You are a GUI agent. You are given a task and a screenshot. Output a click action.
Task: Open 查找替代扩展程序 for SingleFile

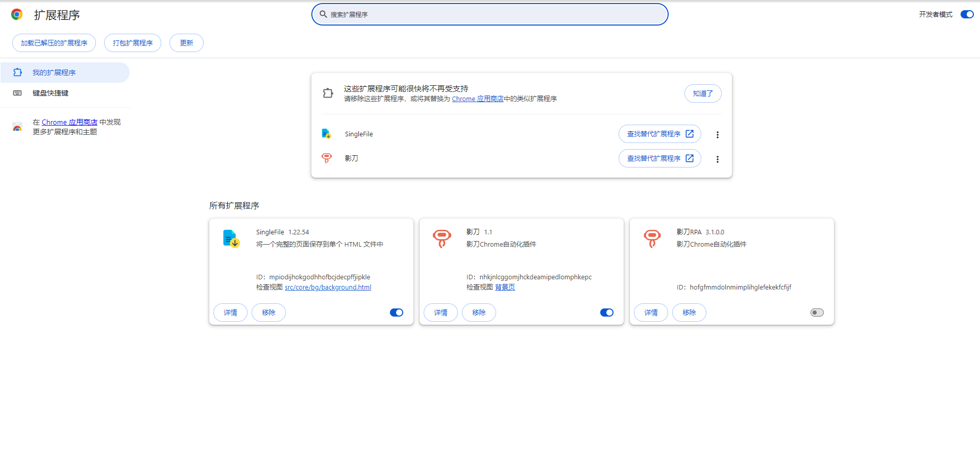(x=659, y=134)
